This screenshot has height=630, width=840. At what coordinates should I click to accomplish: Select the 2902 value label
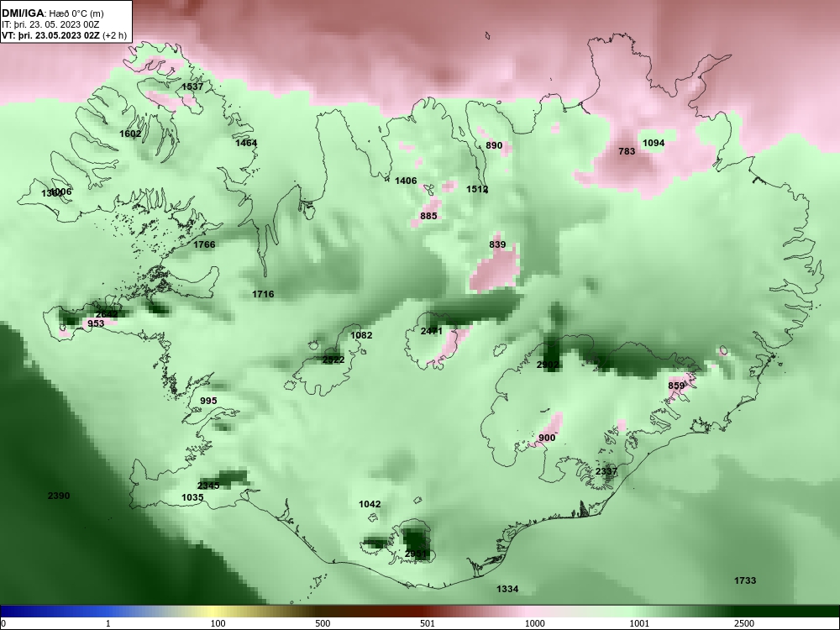[x=548, y=365]
